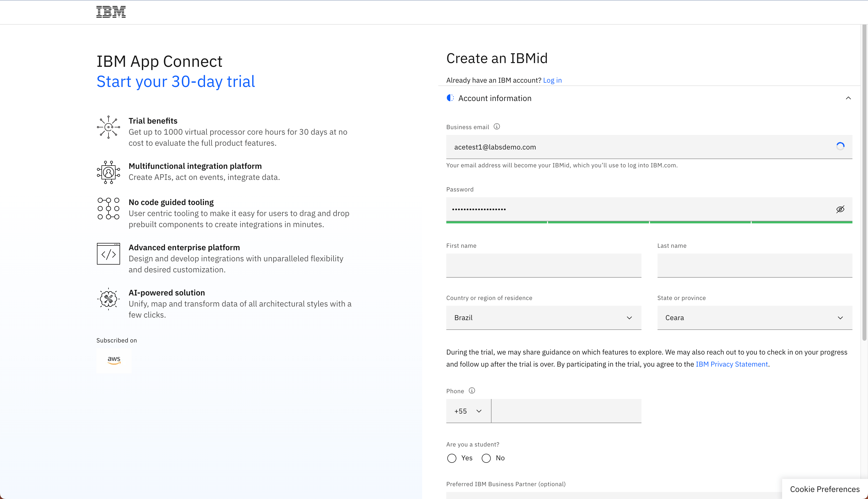This screenshot has width=868, height=499.
Task: Click the First name input field
Action: pos(543,265)
